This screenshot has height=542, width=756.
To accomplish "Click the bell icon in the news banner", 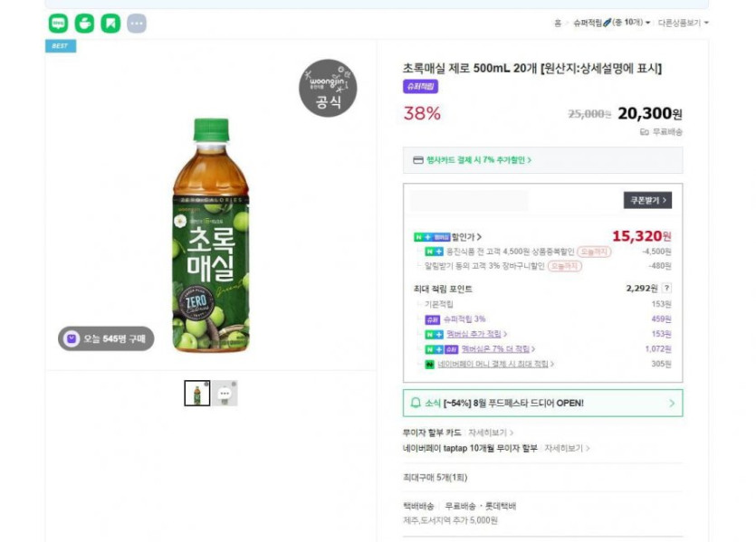I will [416, 403].
